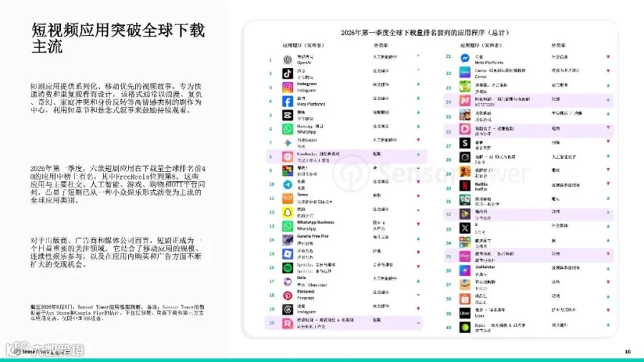The height and width of the screenshot is (362, 644).
Task: Click the OpenAI ChatGPT icon in rank 1
Action: [288, 59]
